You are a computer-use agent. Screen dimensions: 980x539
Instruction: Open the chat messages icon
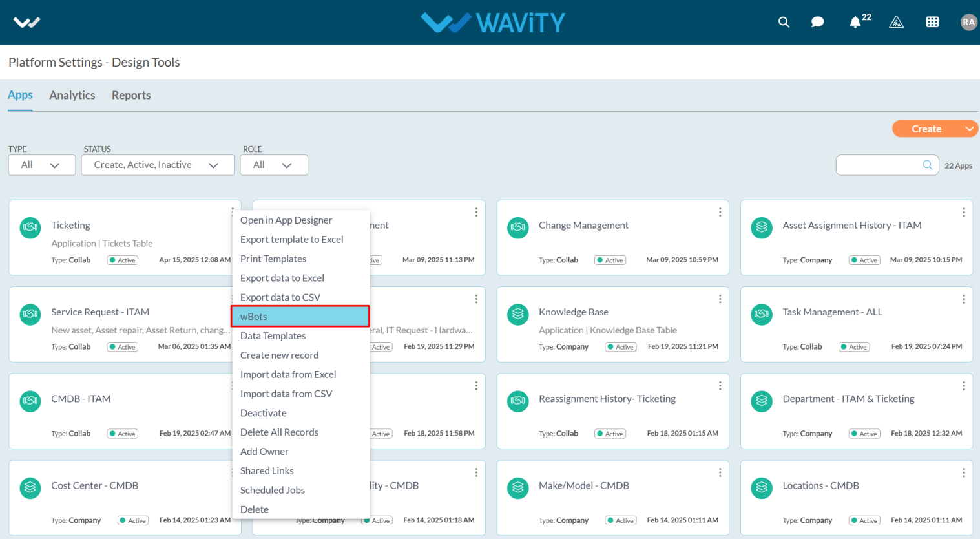(817, 22)
